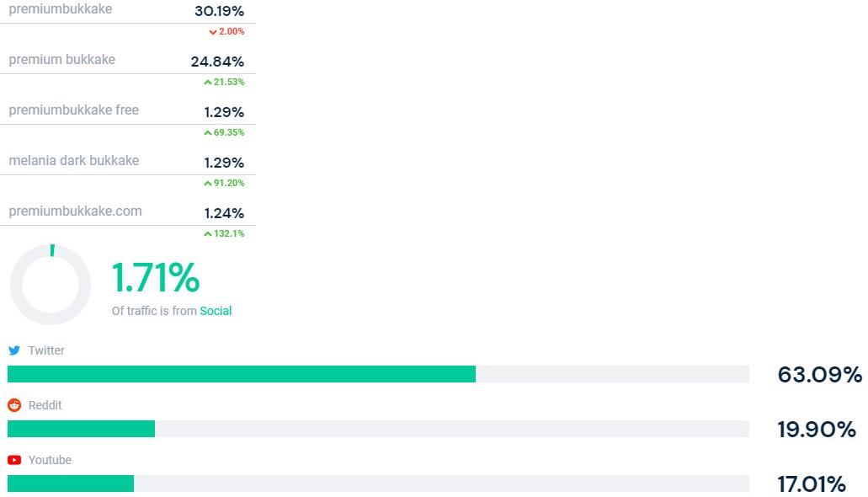Viewport: 868px width, 497px height.
Task: Click the green up arrow beside 132.1%
Action: tap(207, 234)
